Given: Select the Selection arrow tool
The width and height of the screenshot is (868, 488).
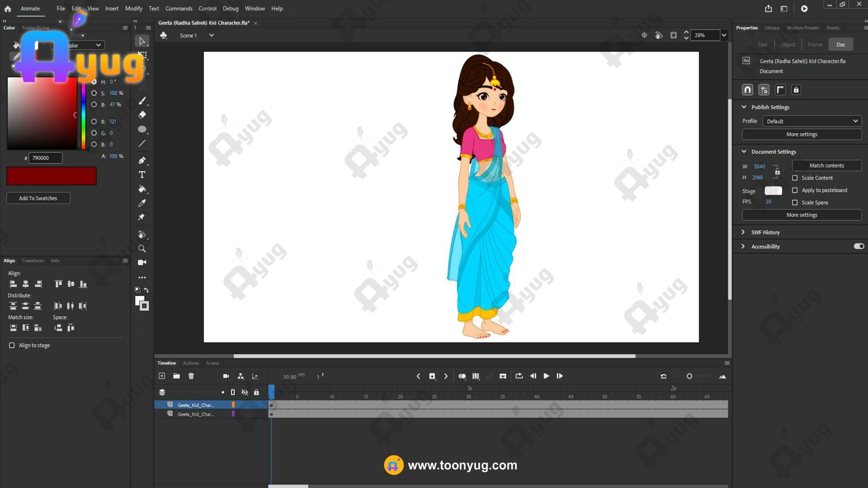Looking at the screenshot, I should tap(142, 41).
